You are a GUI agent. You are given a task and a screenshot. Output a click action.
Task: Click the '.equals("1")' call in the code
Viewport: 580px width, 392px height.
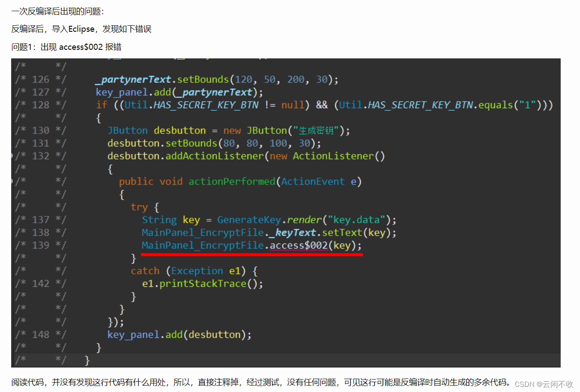[x=504, y=105]
